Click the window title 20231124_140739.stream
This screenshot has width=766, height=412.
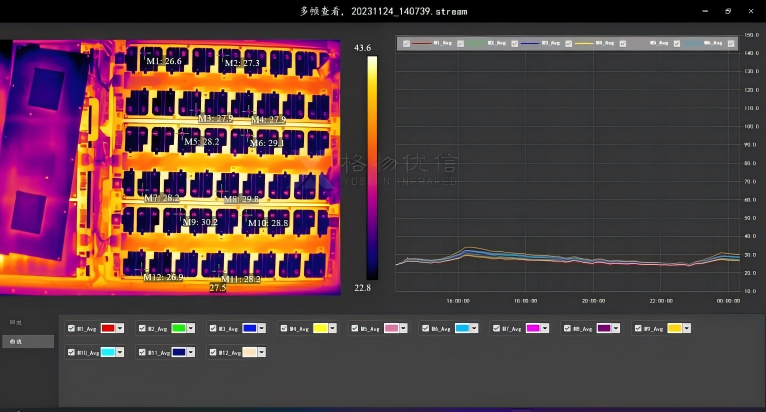click(x=409, y=11)
